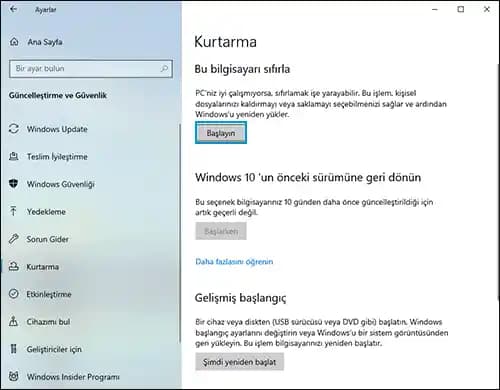Minimize the Ayarlar window

pyautogui.click(x=435, y=9)
